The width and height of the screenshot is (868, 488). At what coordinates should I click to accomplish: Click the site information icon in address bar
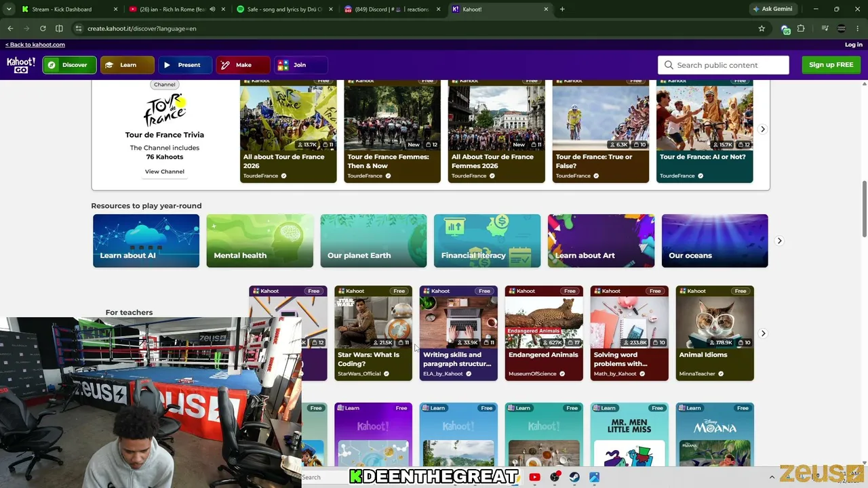(79, 28)
